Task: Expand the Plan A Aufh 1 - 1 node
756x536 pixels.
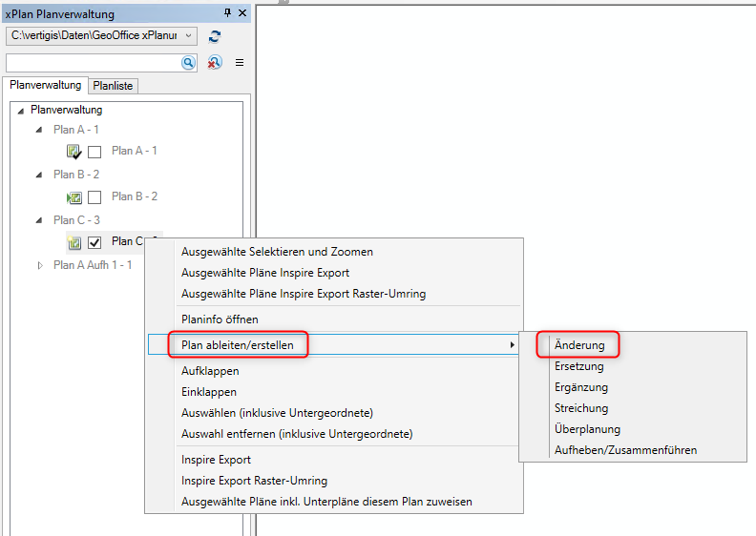Action: coord(40,265)
